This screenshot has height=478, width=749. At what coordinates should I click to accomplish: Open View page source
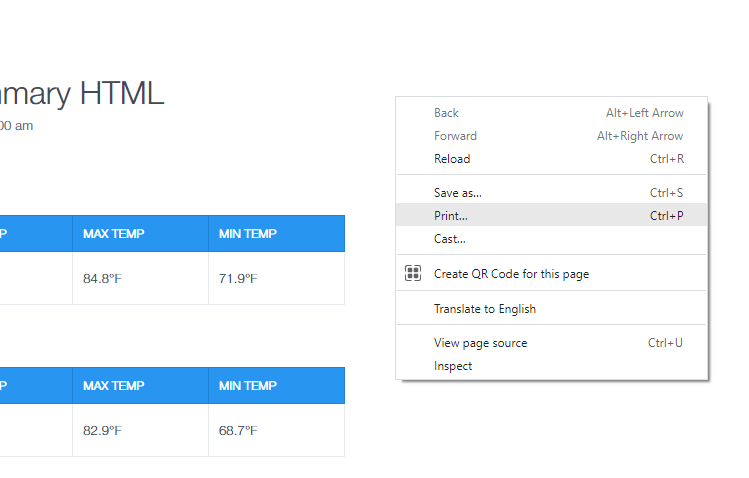[480, 343]
